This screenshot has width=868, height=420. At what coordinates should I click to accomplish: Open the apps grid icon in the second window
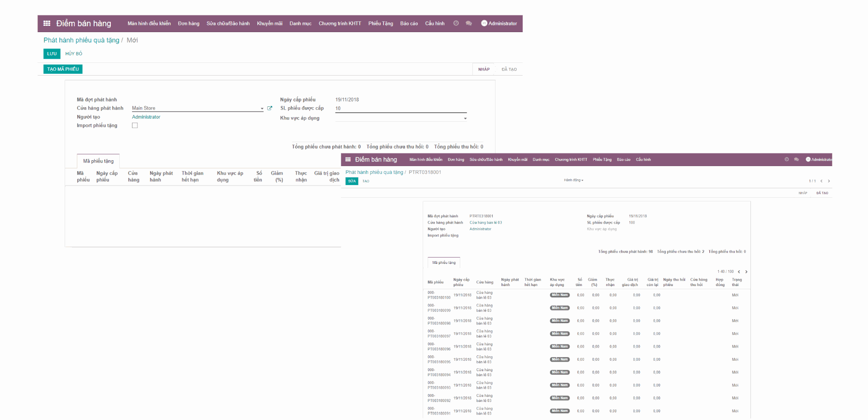(348, 159)
